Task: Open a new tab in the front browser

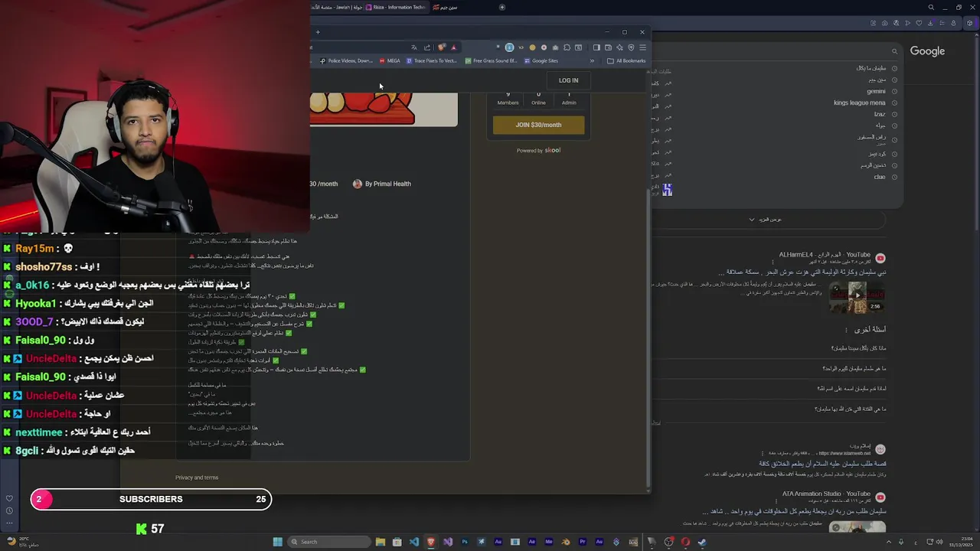Action: 318,32
